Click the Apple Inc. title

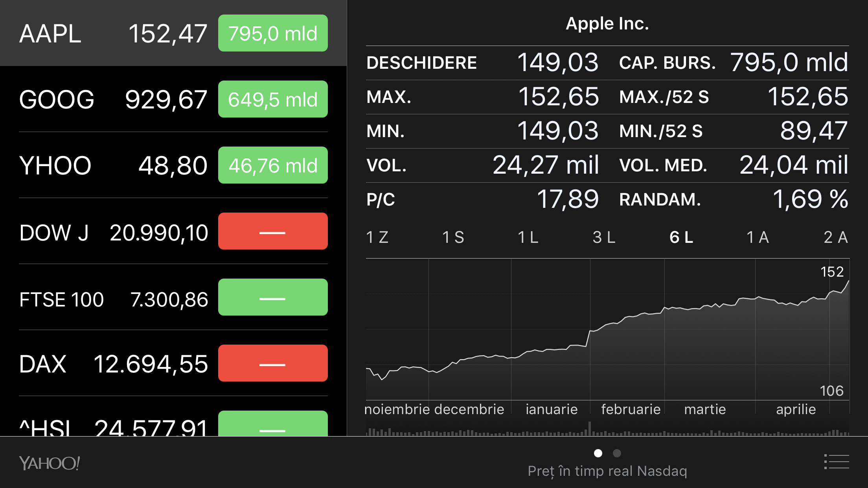(607, 24)
